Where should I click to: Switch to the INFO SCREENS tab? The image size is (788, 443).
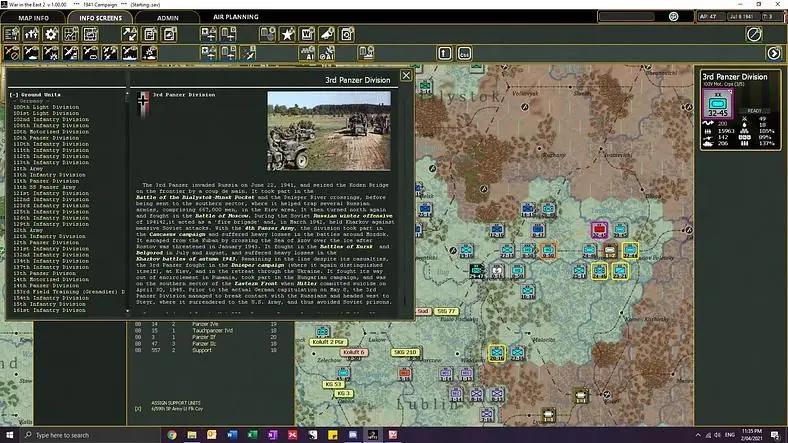(x=100, y=18)
